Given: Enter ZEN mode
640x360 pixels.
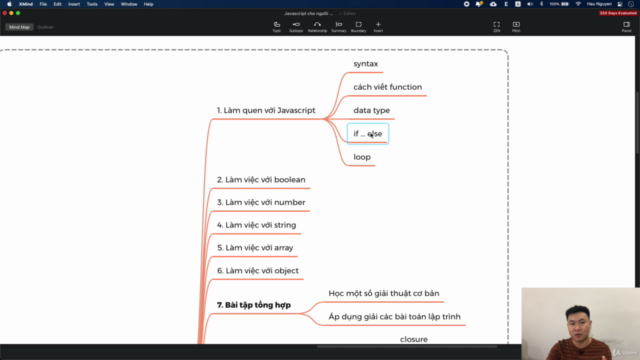Looking at the screenshot, I should coord(497,27).
